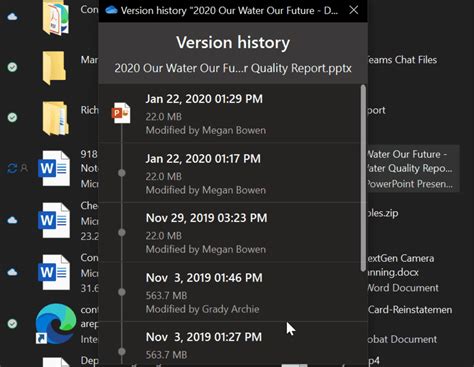Viewport: 474px width, 367px height.
Task: Click the green synced checkmark beside the Edge shortcut
Action: tap(12, 323)
